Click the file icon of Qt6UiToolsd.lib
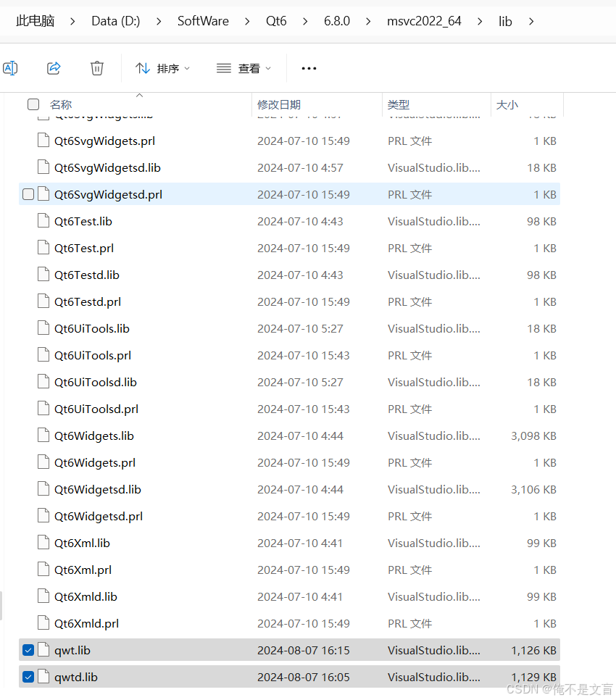 (43, 382)
